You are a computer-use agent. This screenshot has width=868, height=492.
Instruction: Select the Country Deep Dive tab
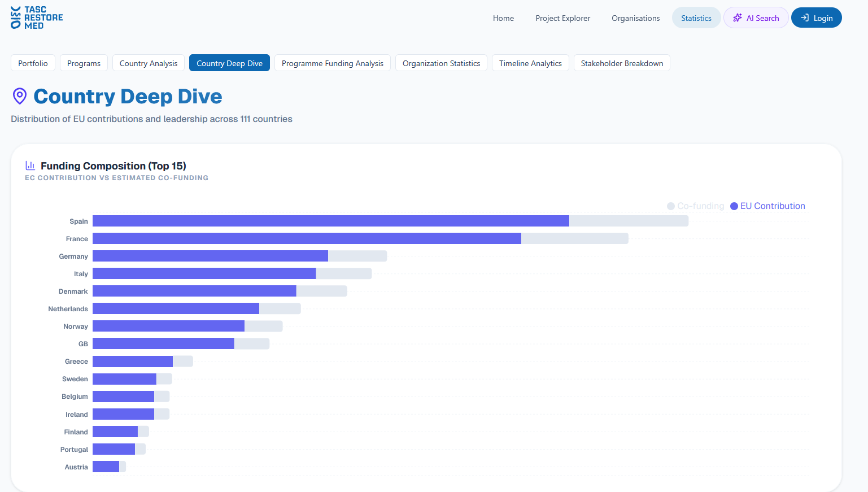[229, 63]
